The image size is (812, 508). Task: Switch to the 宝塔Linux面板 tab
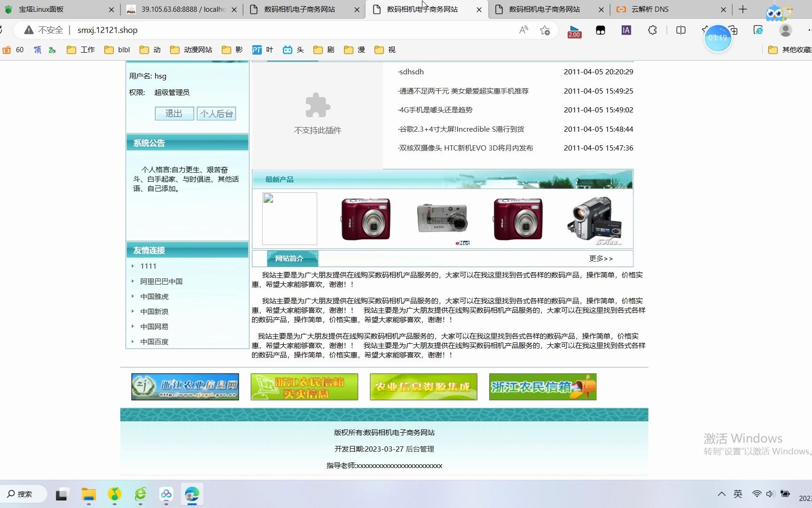click(x=59, y=9)
